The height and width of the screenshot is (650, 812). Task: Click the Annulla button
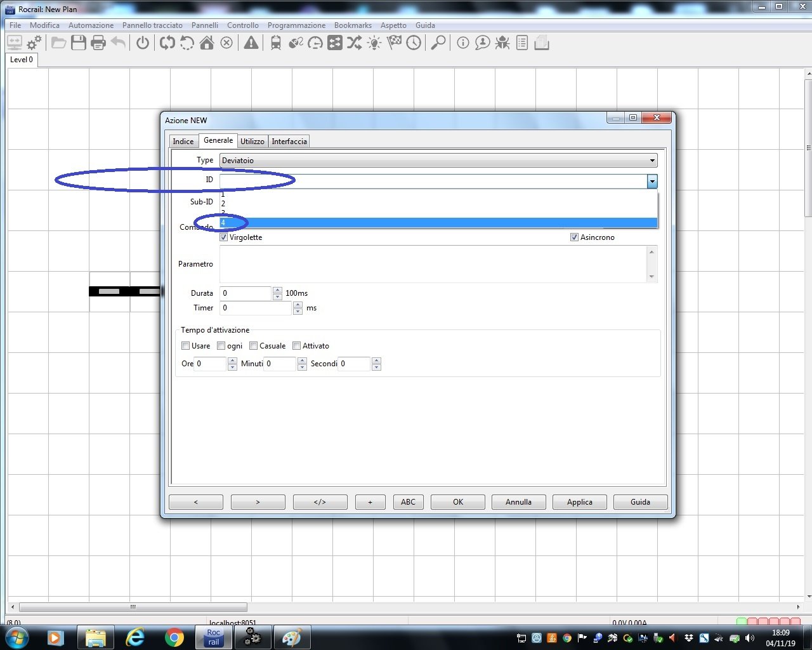pos(518,502)
